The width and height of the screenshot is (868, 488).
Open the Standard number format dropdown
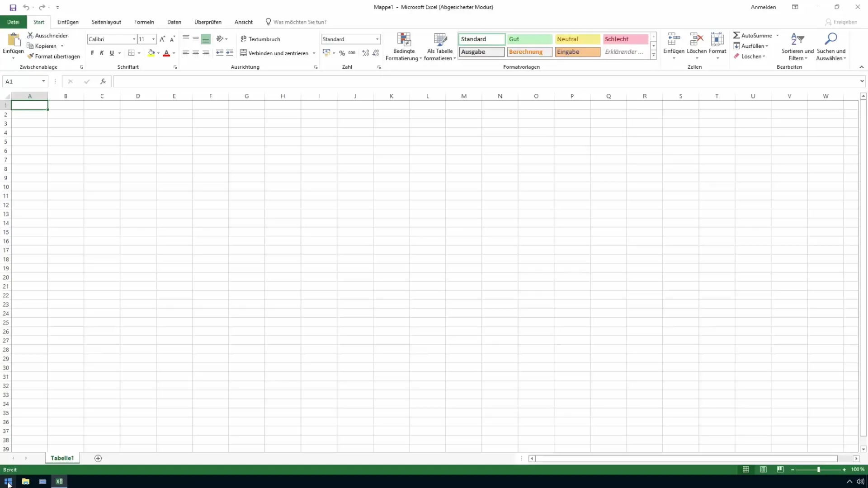(x=377, y=39)
